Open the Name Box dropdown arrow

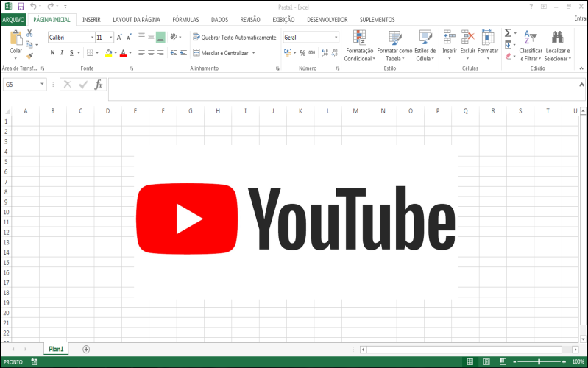[x=43, y=85]
